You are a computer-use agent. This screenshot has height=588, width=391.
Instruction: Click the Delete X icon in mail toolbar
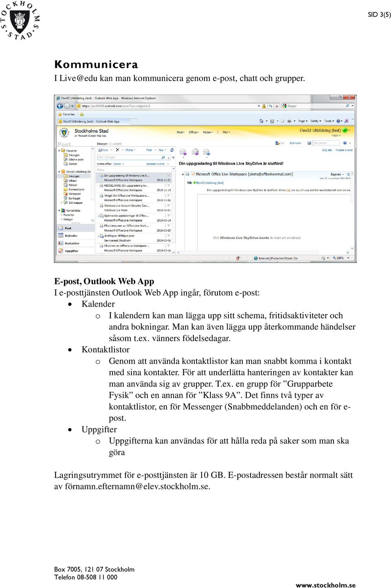pyautogui.click(x=117, y=150)
